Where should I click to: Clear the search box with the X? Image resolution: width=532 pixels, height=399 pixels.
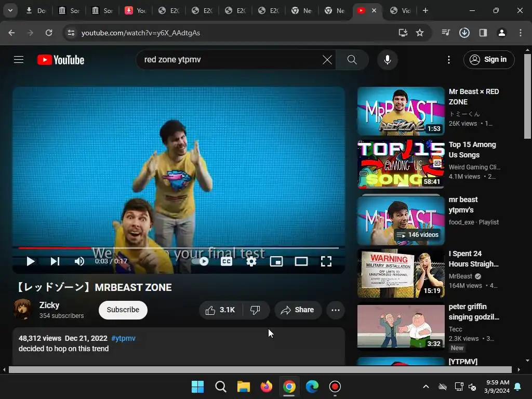(327, 60)
